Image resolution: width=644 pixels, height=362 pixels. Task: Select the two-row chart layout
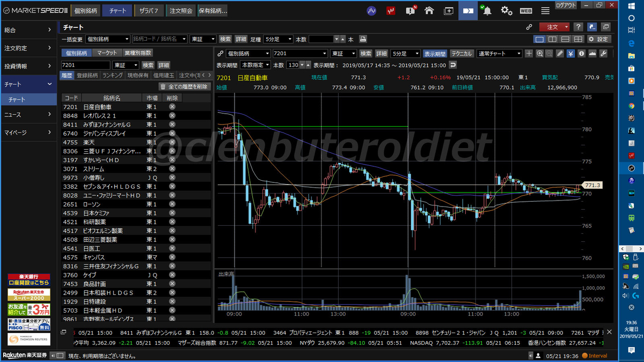pyautogui.click(x=565, y=39)
